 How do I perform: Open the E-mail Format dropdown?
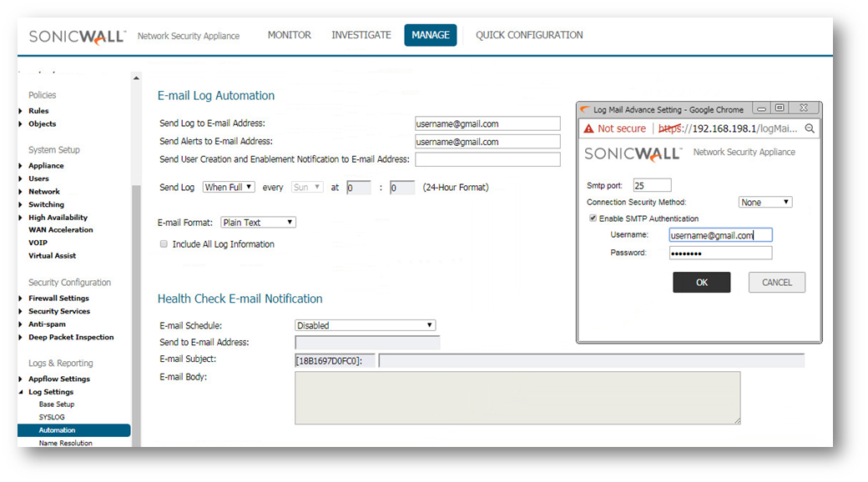click(x=258, y=223)
